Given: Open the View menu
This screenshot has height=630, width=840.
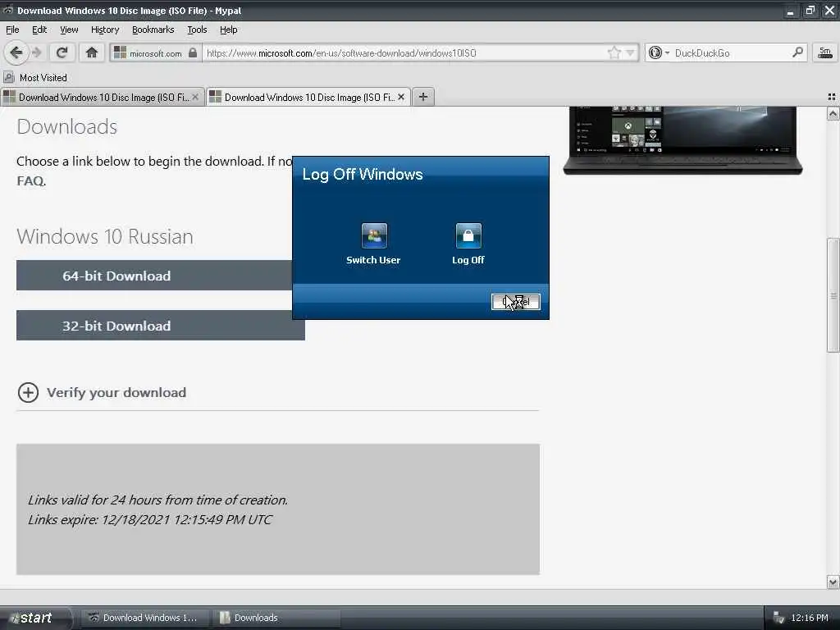Looking at the screenshot, I should click(x=69, y=30).
